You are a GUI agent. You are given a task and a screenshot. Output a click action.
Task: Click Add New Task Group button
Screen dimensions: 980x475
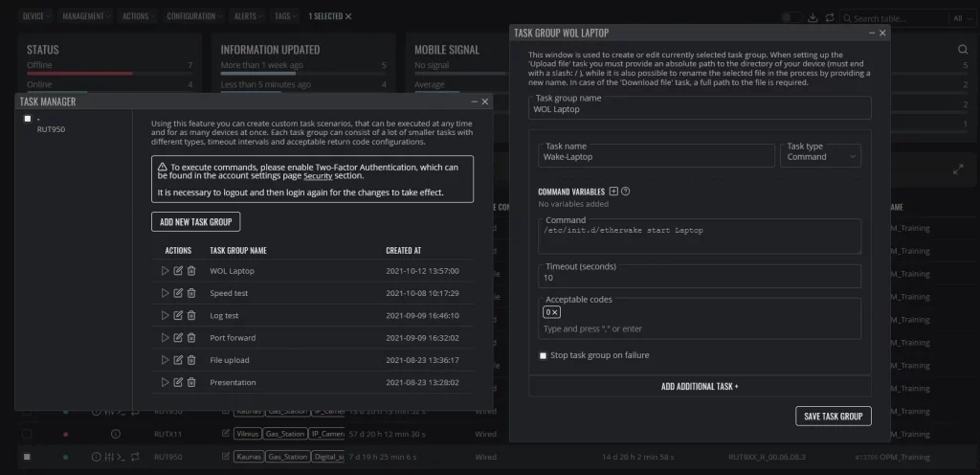coord(195,222)
